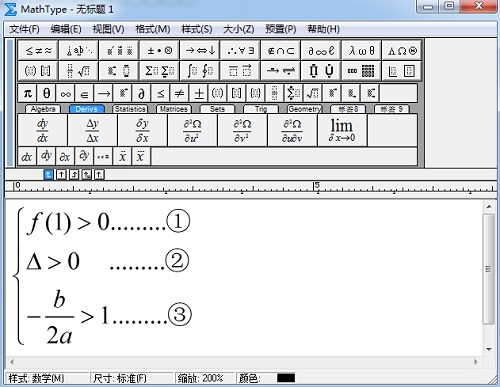500x387 pixels.
Task: Open the summation templates palette
Action: [x=159, y=71]
